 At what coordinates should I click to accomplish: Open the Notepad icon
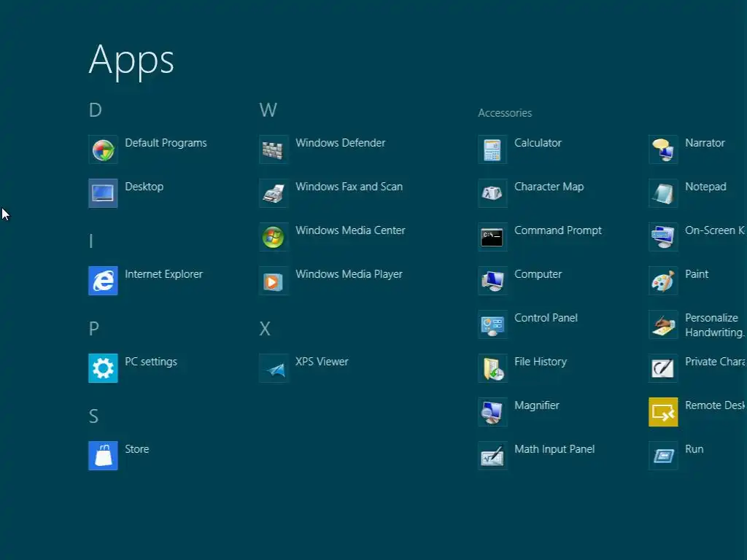(663, 193)
